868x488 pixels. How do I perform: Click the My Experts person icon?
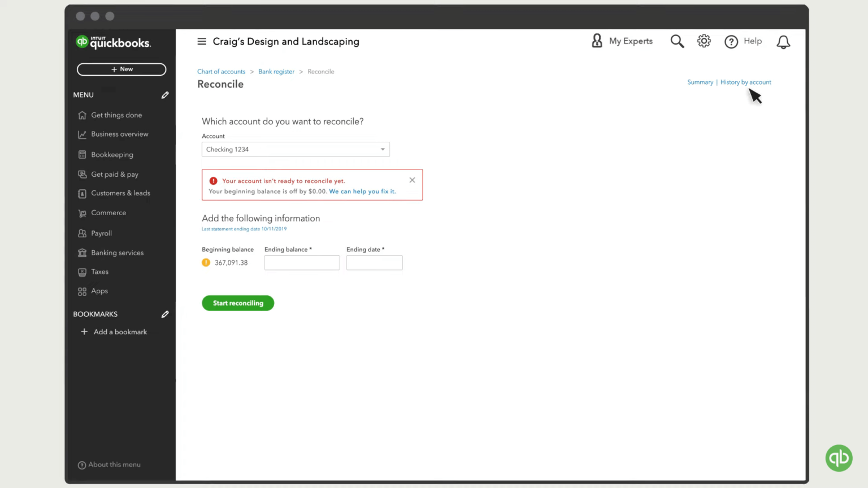[x=597, y=41]
